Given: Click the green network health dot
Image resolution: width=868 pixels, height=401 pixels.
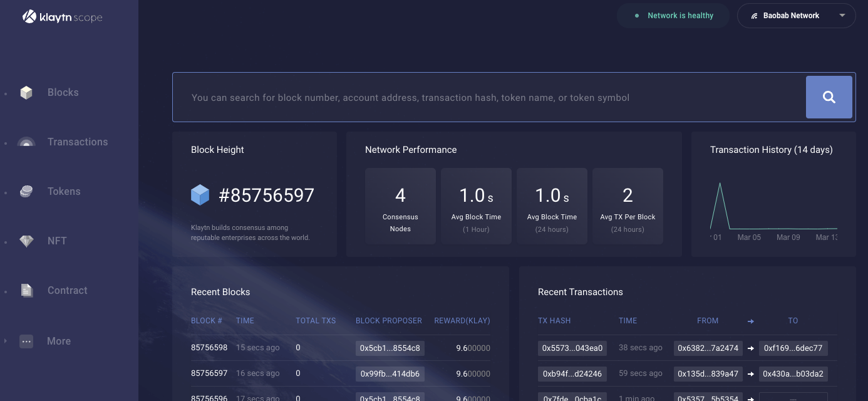Looking at the screenshot, I should pos(637,16).
